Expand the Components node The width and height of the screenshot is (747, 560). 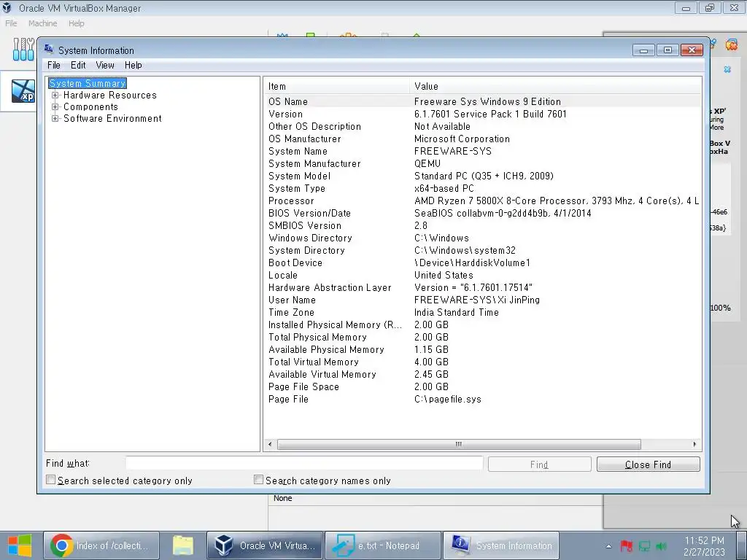(55, 106)
